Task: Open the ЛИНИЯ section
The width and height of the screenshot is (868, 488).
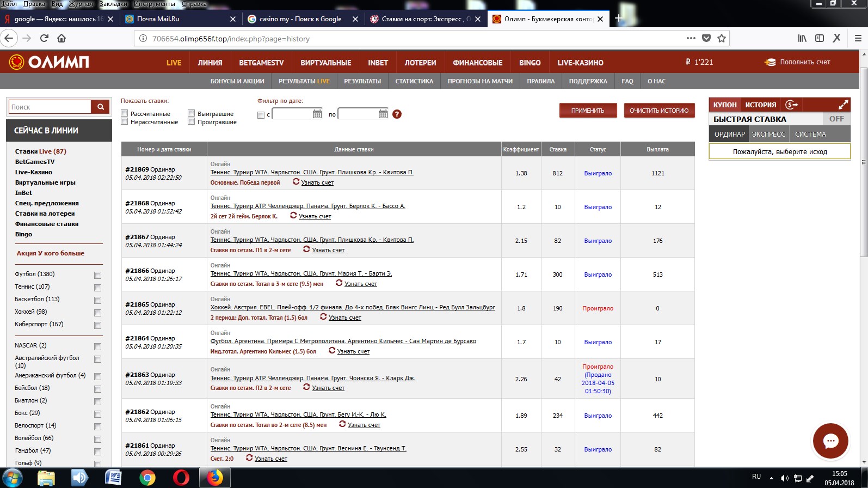Action: 210,63
